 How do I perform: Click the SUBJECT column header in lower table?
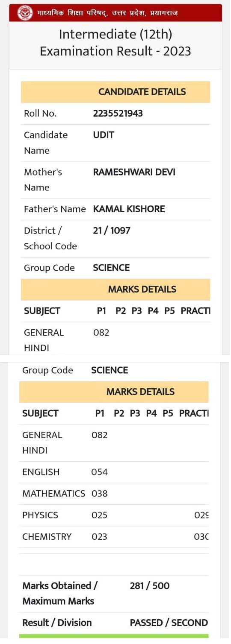40,413
